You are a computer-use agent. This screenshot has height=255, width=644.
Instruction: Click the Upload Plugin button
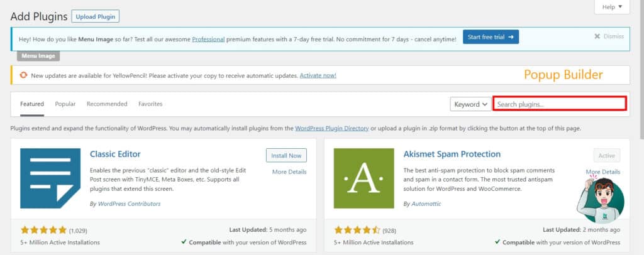pos(96,16)
